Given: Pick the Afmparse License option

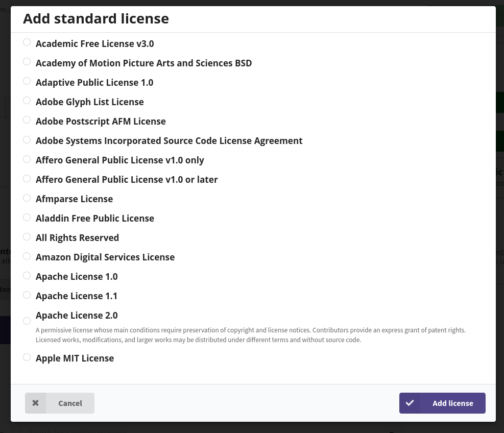Looking at the screenshot, I should (27, 198).
